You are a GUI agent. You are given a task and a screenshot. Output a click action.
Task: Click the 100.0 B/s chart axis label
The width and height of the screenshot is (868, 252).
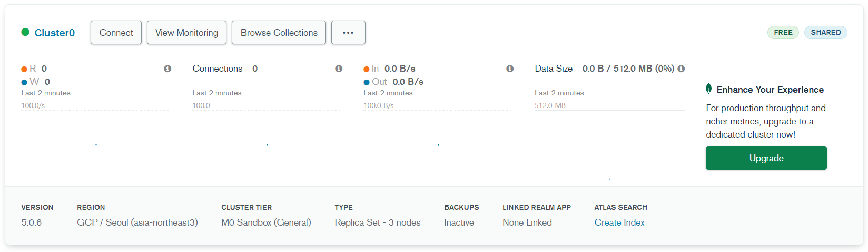click(379, 105)
